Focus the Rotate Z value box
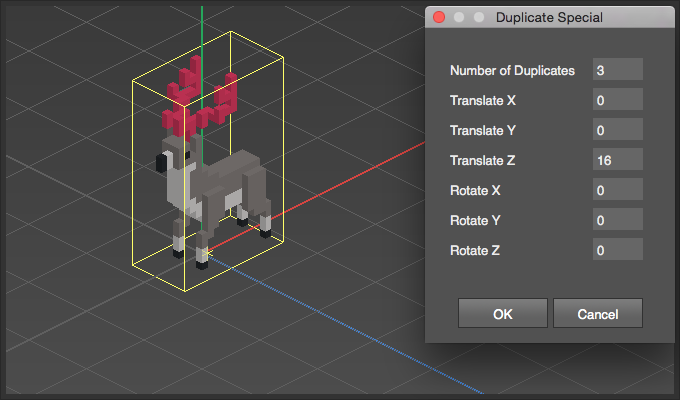Screen dimensions: 680x400 coord(617,250)
